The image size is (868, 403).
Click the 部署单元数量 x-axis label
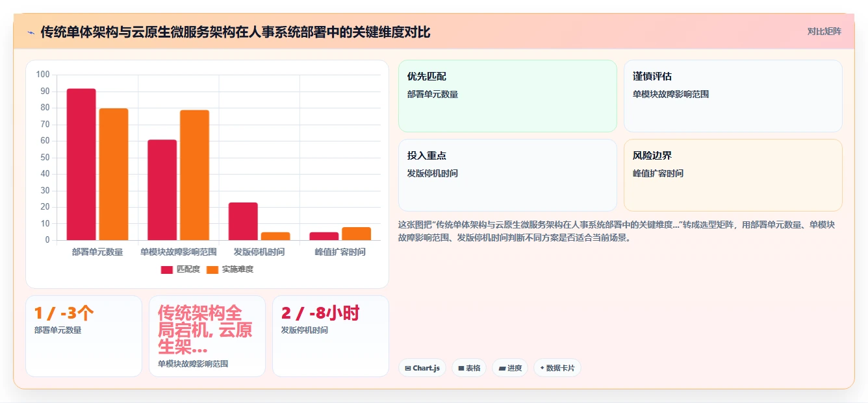click(97, 252)
